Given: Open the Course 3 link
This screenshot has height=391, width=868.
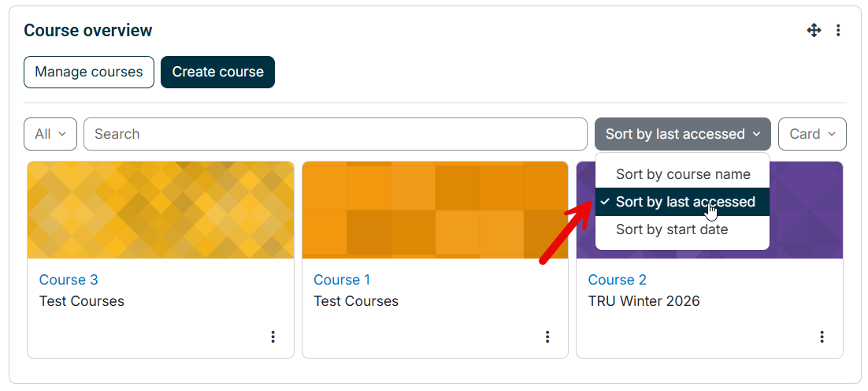Looking at the screenshot, I should coord(69,280).
